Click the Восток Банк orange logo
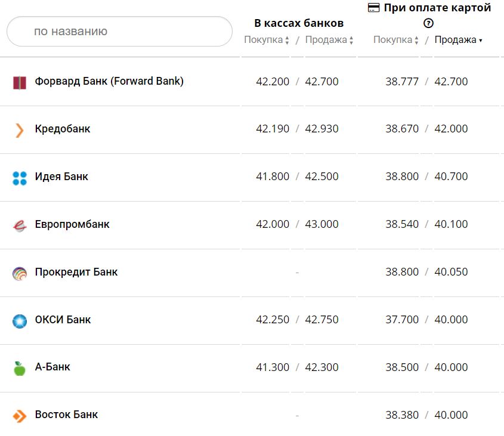 click(x=20, y=416)
